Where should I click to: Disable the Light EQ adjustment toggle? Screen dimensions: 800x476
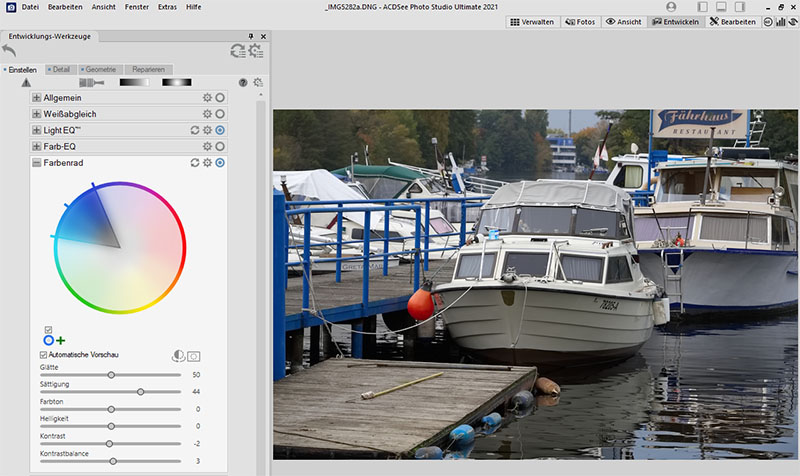click(219, 130)
